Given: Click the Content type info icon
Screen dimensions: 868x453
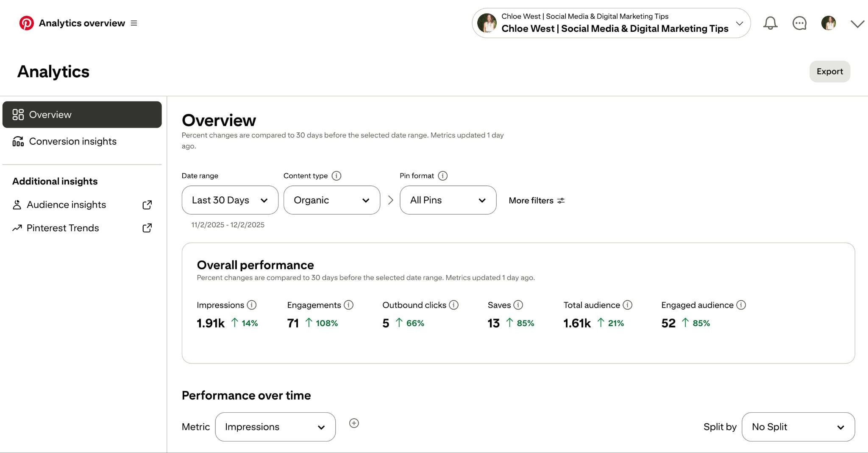Looking at the screenshot, I should pyautogui.click(x=337, y=175).
